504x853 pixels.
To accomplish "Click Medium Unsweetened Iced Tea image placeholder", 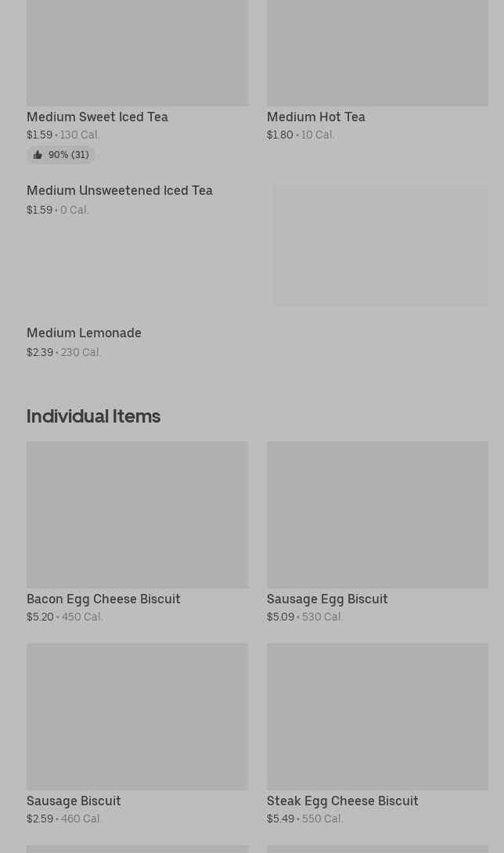I will point(380,245).
